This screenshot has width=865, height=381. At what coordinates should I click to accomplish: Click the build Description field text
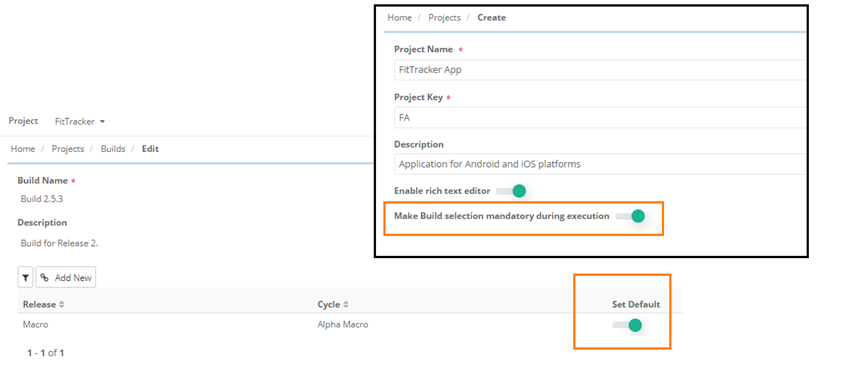(60, 243)
